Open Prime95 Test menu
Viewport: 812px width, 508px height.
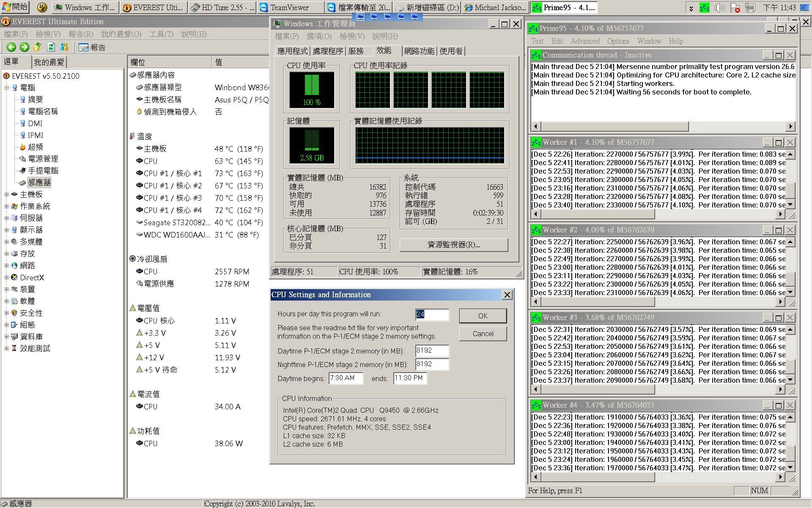(537, 41)
